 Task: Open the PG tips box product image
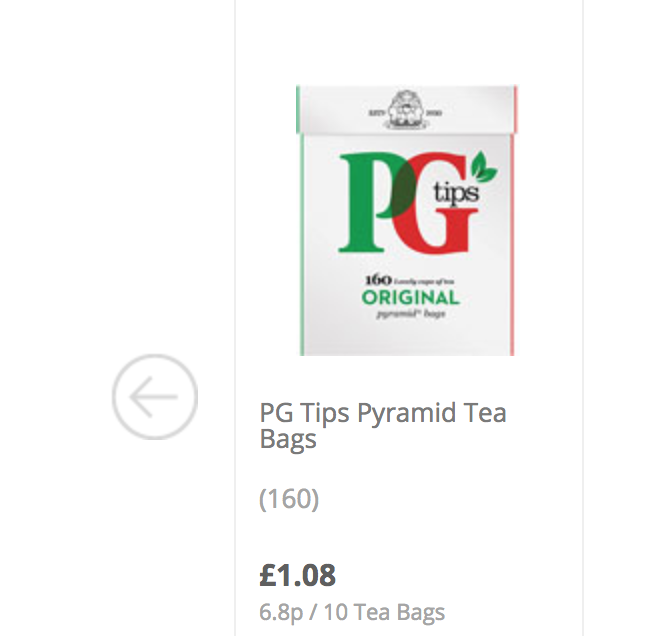pyautogui.click(x=407, y=220)
